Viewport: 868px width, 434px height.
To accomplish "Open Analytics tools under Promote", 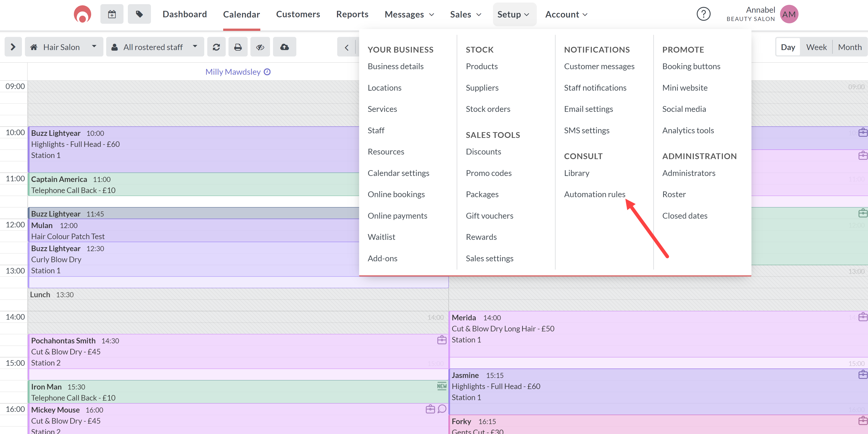I will 688,130.
